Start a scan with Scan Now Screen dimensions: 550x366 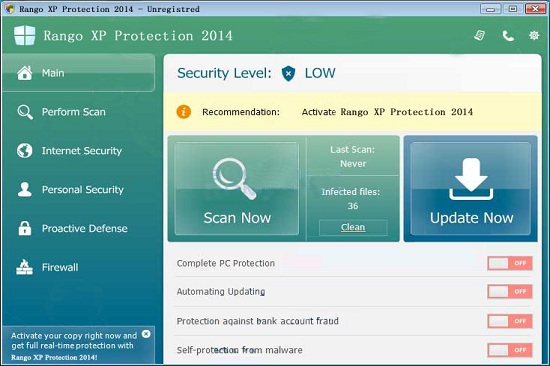(237, 188)
